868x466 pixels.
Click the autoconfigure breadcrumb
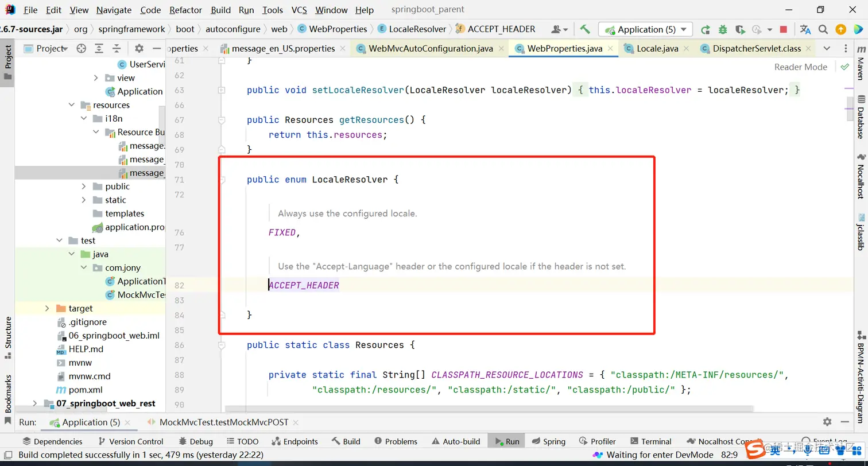pyautogui.click(x=233, y=29)
